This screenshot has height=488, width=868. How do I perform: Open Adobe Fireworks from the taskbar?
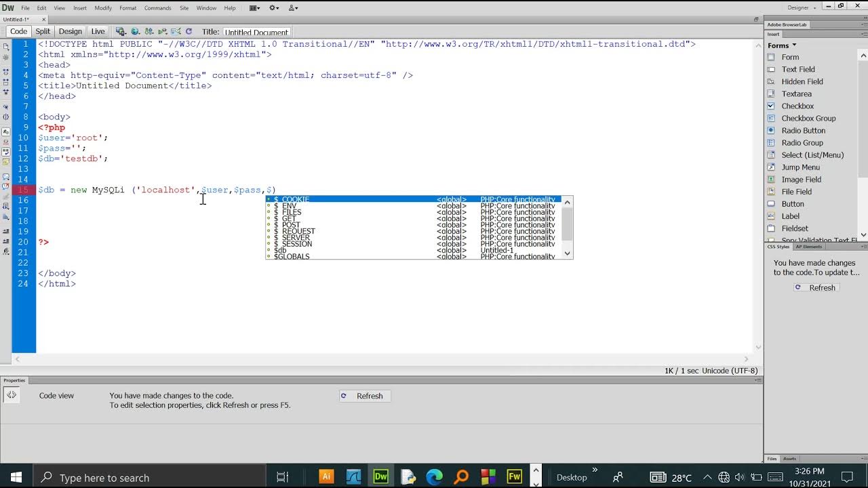515,476
